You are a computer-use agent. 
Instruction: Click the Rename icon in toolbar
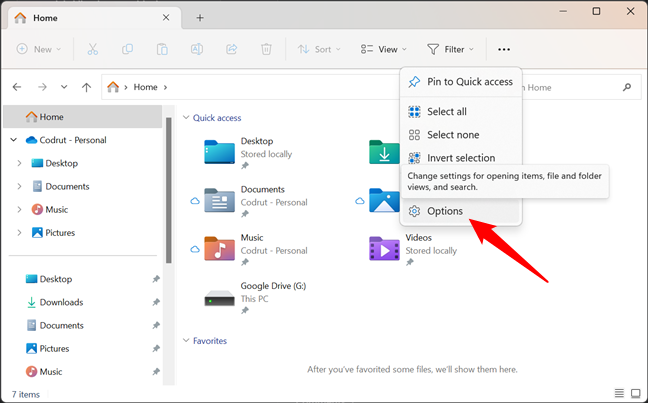[x=197, y=49]
